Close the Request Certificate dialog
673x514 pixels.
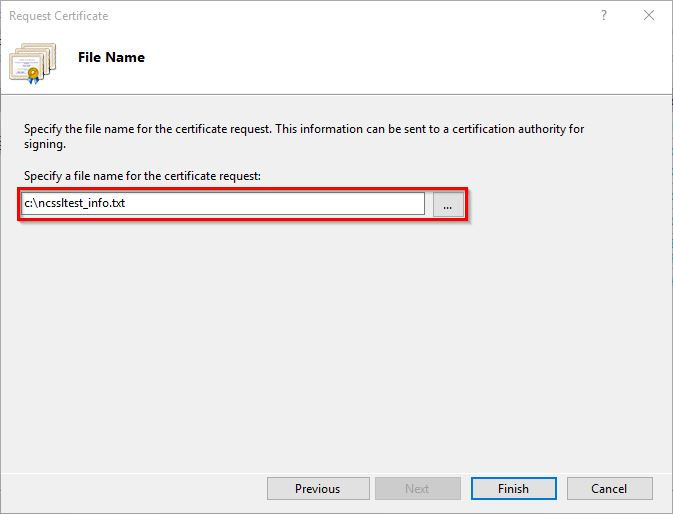click(649, 16)
